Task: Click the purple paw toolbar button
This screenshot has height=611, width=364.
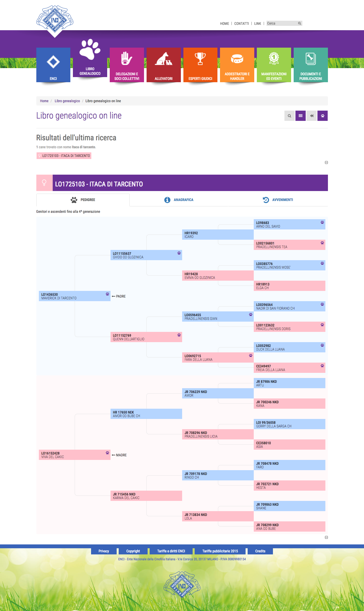Action: 323,116
